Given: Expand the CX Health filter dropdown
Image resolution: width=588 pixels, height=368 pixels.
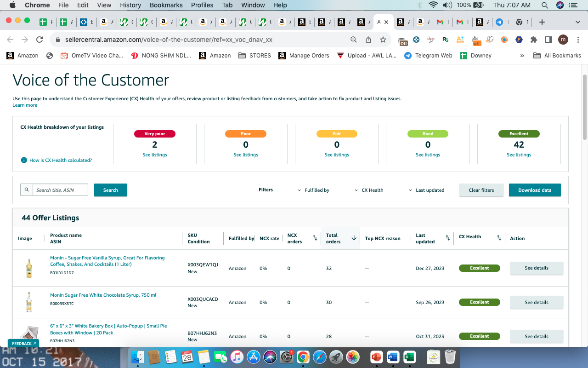Looking at the screenshot, I should (x=369, y=190).
